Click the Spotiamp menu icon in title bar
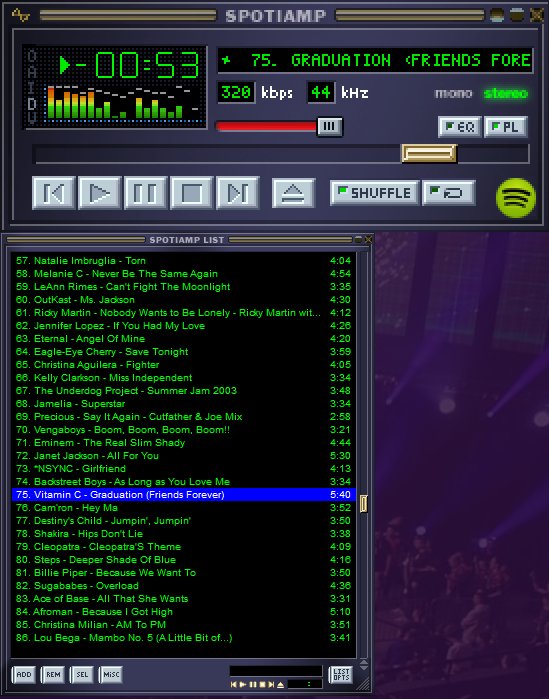 pos(20,15)
